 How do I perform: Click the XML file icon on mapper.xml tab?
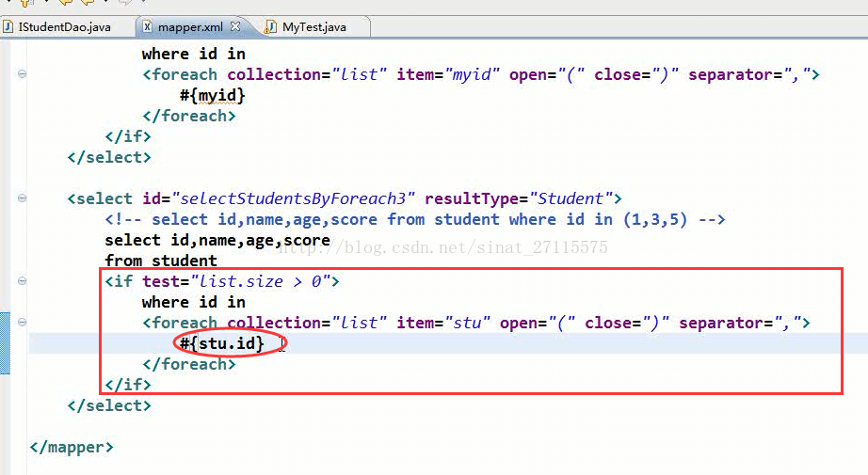click(x=147, y=26)
